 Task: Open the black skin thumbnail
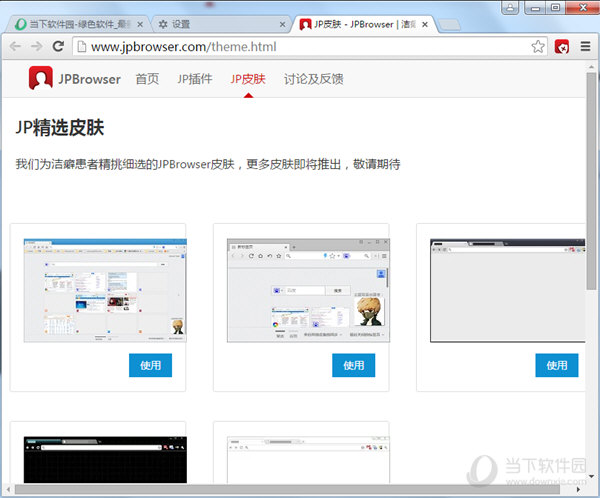tap(105, 460)
